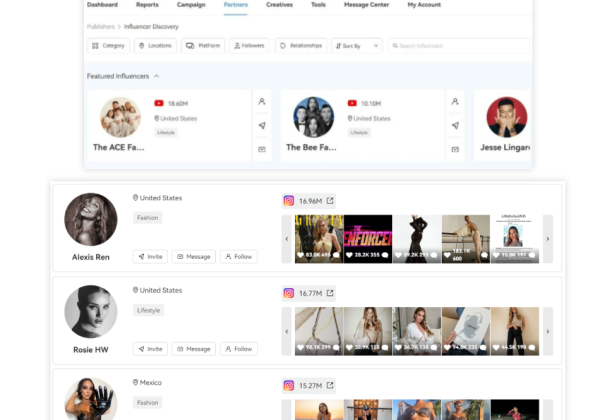
Task: Show next posts in Alexis Ren's carousel
Action: pos(548,239)
